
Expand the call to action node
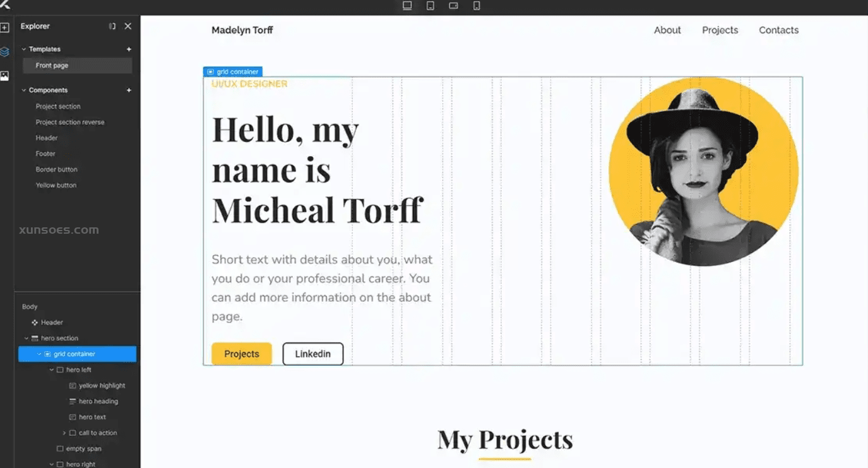click(x=64, y=433)
